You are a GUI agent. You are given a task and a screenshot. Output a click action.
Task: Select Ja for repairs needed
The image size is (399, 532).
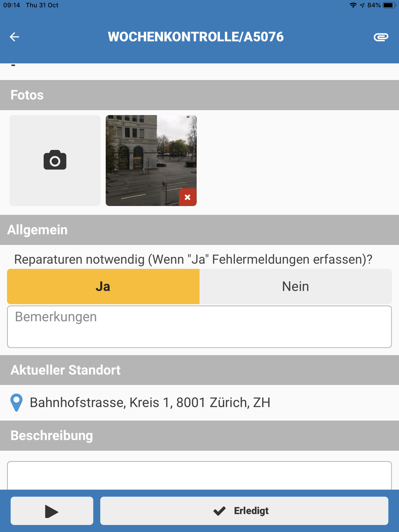pyautogui.click(x=103, y=286)
